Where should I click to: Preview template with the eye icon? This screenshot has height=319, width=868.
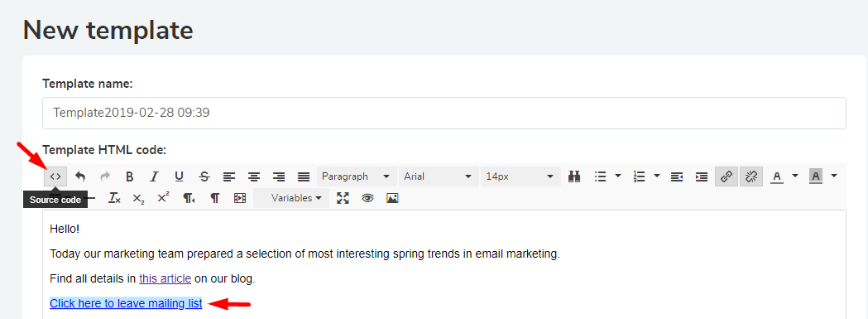click(x=367, y=198)
